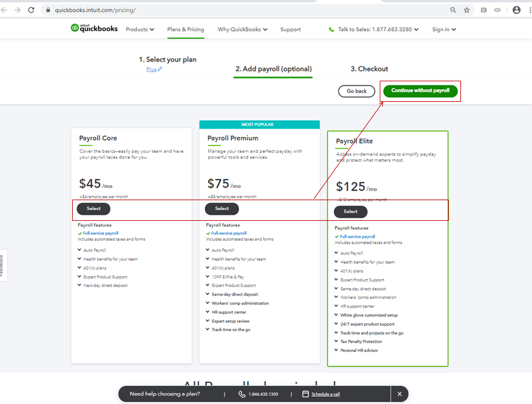This screenshot has height=404, width=532.
Task: Open Full-service payroll link in Payroll Elite
Action: (357, 237)
